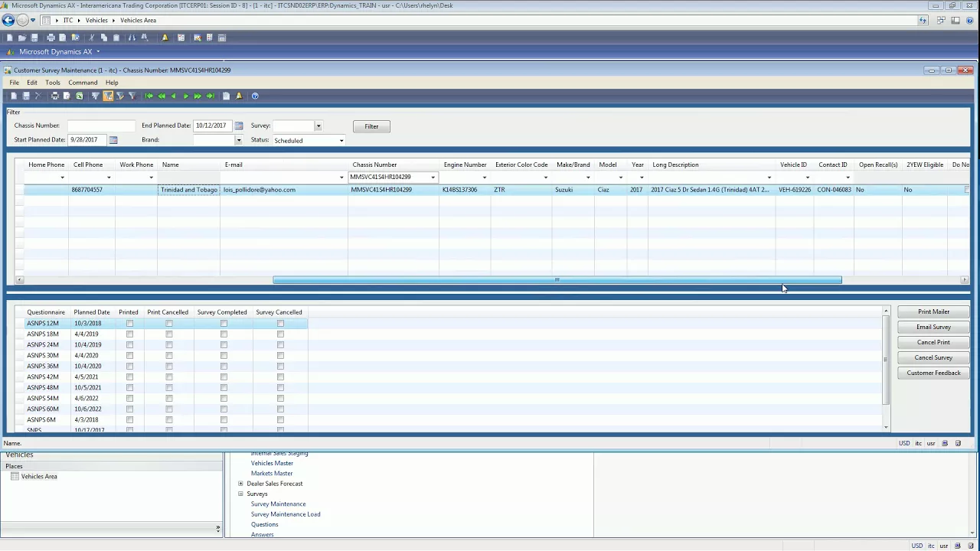Open the Status dropdown showing Scheduled
This screenshot has height=551, width=980.
(341, 140)
